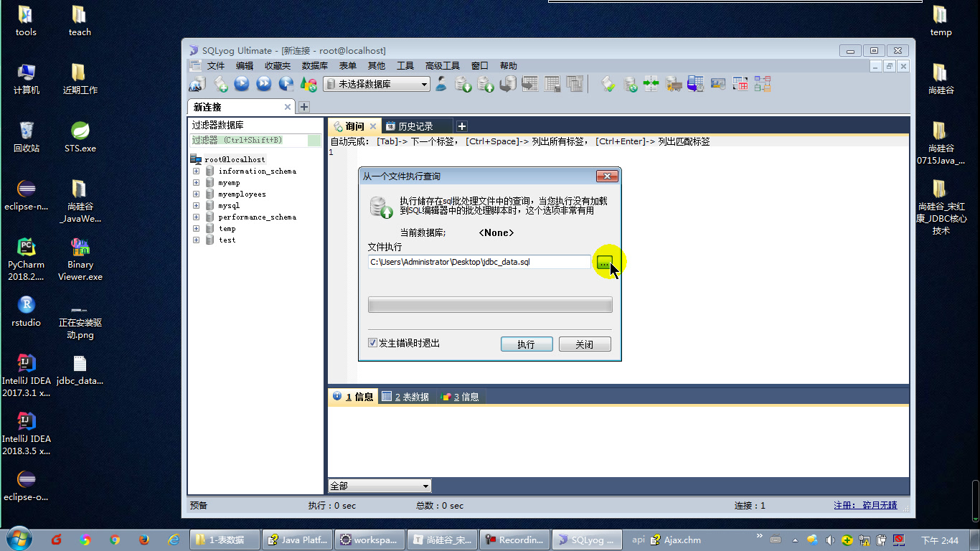
Task: Click the file path input field
Action: tap(479, 263)
